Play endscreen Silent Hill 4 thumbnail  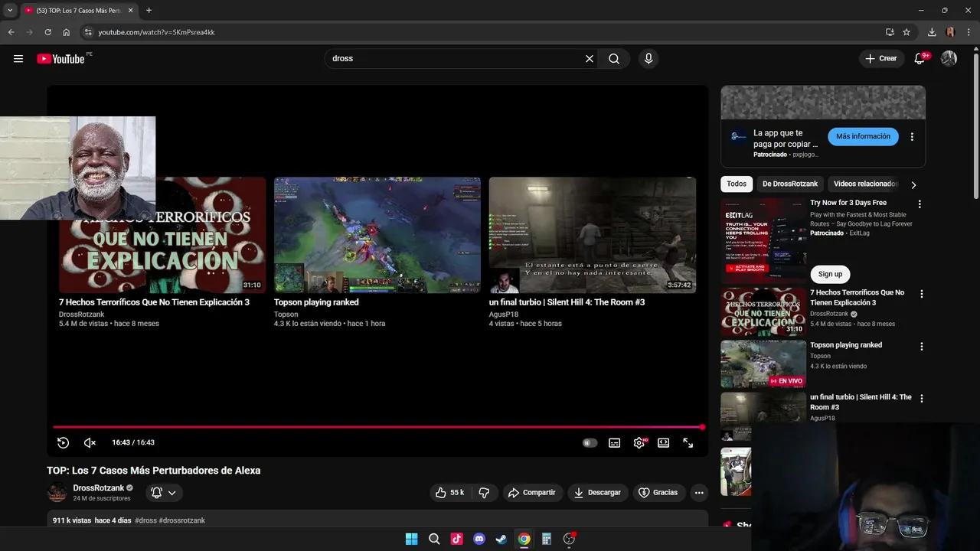(x=593, y=235)
